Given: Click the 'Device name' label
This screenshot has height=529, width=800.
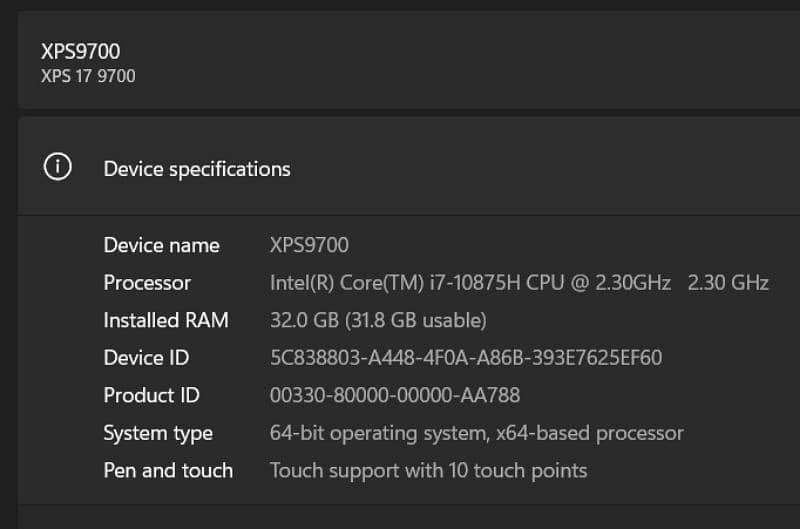Looking at the screenshot, I should [161, 245].
